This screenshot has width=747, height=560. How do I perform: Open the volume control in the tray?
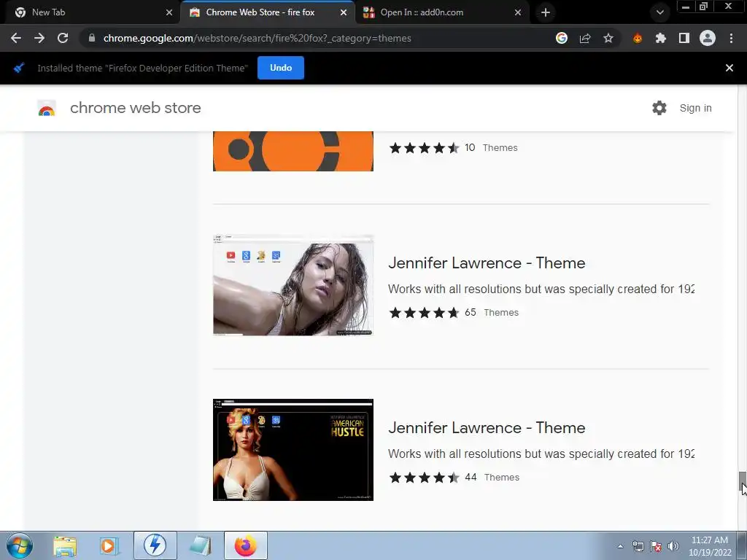(x=673, y=546)
